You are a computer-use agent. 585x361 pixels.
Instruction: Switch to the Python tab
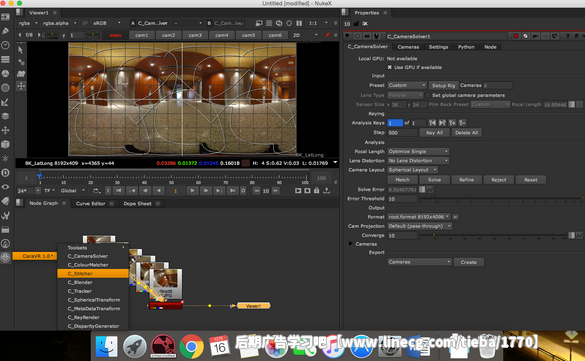(x=466, y=47)
